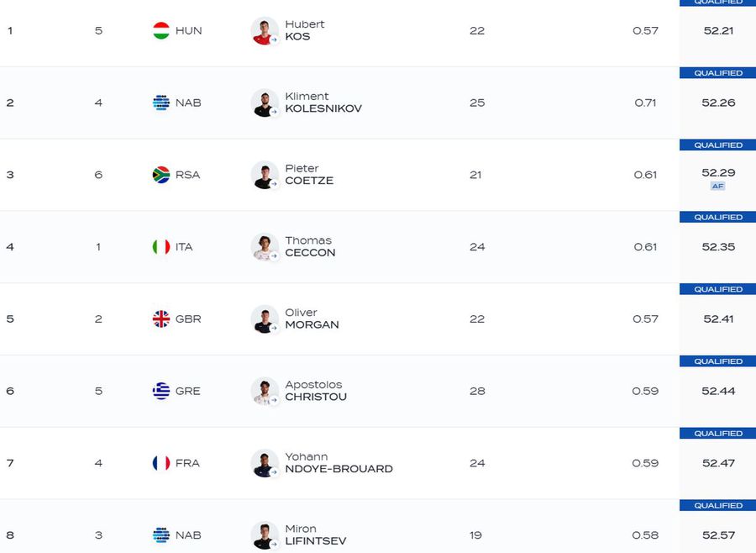756x553 pixels.
Task: Click the QUALIFIED label beside Miron Lifintsev
Action: coord(717,505)
